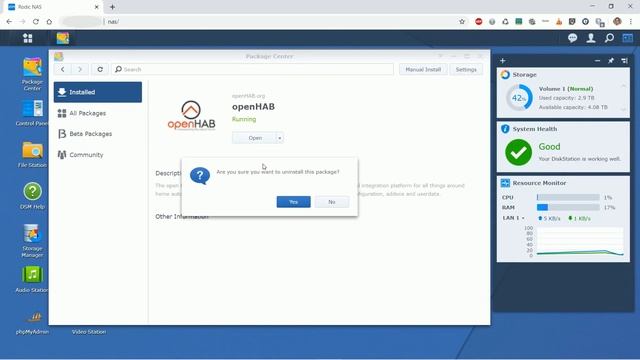Add a widget with plus icon

[x=503, y=60]
